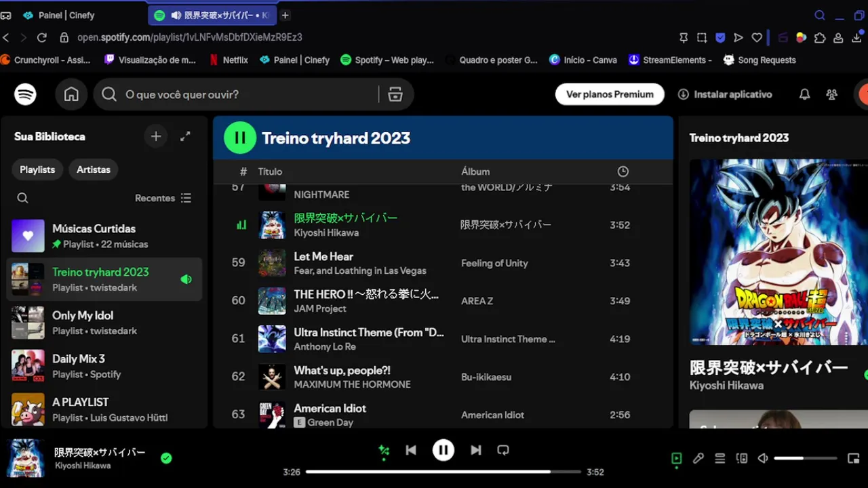Pause playlist with green header button
This screenshot has width=868, height=488.
coord(240,138)
